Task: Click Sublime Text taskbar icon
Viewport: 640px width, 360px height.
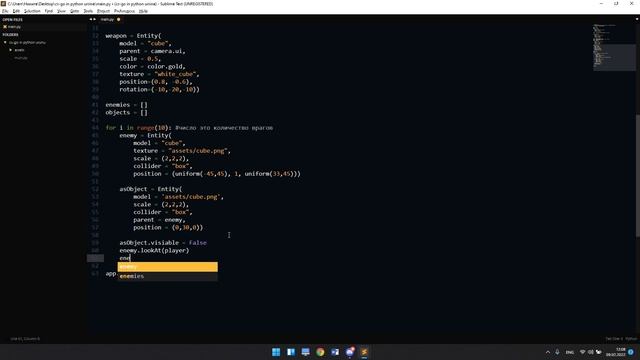Action: tap(364, 352)
